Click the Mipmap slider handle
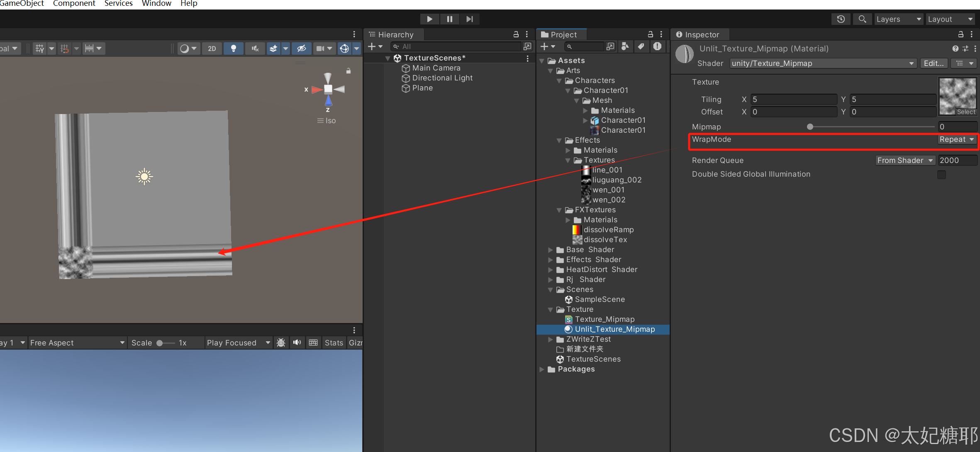980x452 pixels. pos(810,127)
